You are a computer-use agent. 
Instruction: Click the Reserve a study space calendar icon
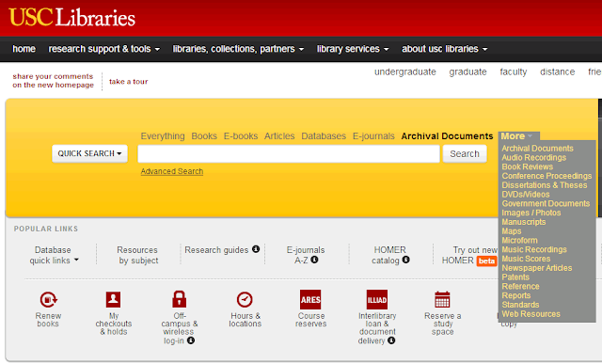pos(442,299)
